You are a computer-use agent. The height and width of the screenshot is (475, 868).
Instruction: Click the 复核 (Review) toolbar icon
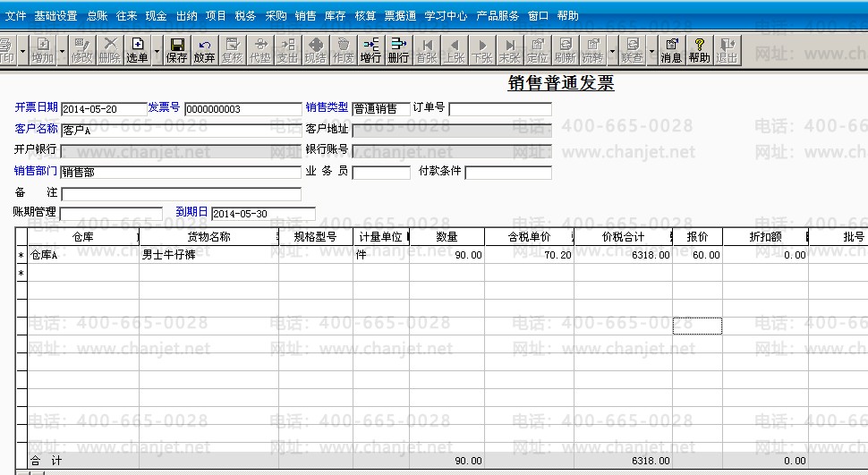(x=233, y=50)
